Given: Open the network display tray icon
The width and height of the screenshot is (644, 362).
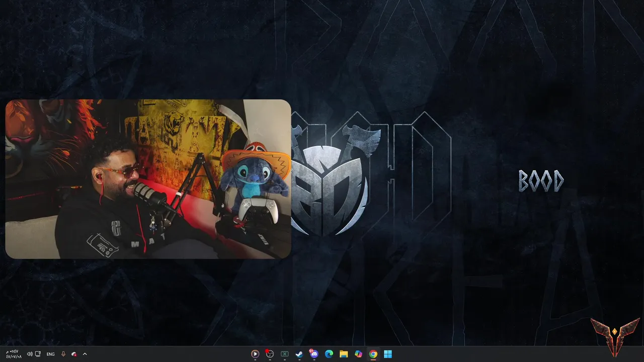Looking at the screenshot, I should [x=38, y=354].
